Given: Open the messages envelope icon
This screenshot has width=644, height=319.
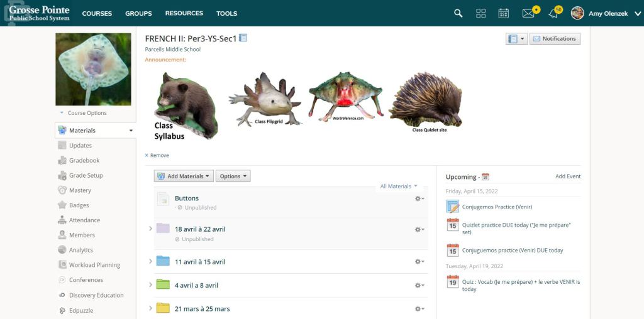Looking at the screenshot, I should pos(528,13).
